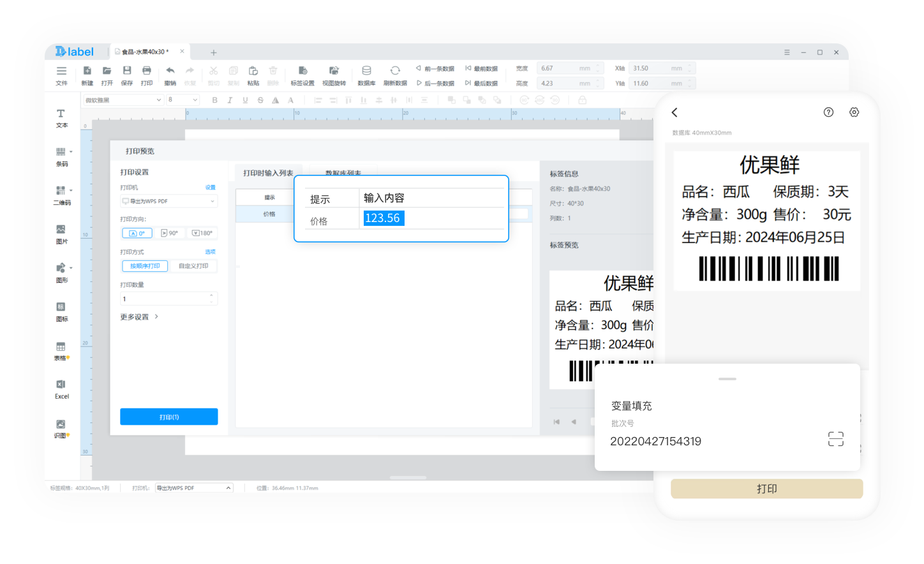Viewport: 924px width, 564px height.
Task: Step the 打印数量 print quantity spinner
Action: click(x=211, y=299)
